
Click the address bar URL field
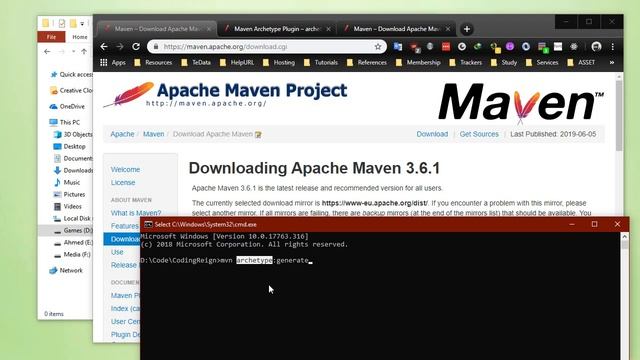coord(267,47)
